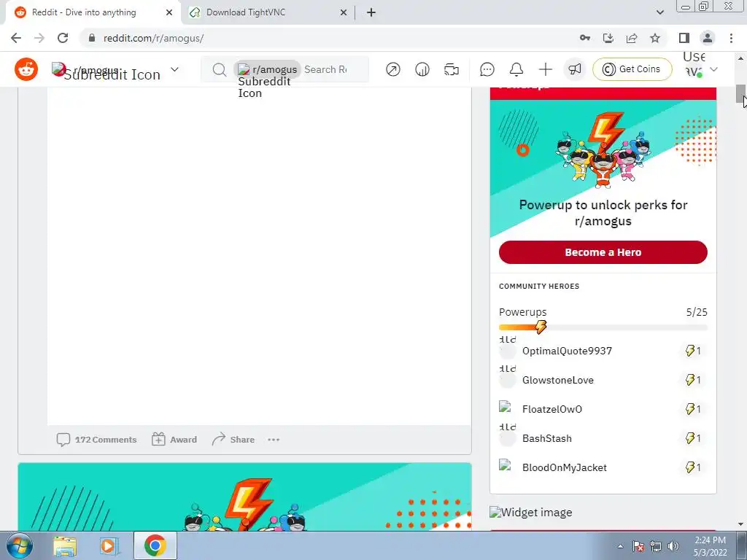Open the Reddit Live video icon
747x560 pixels.
click(451, 69)
